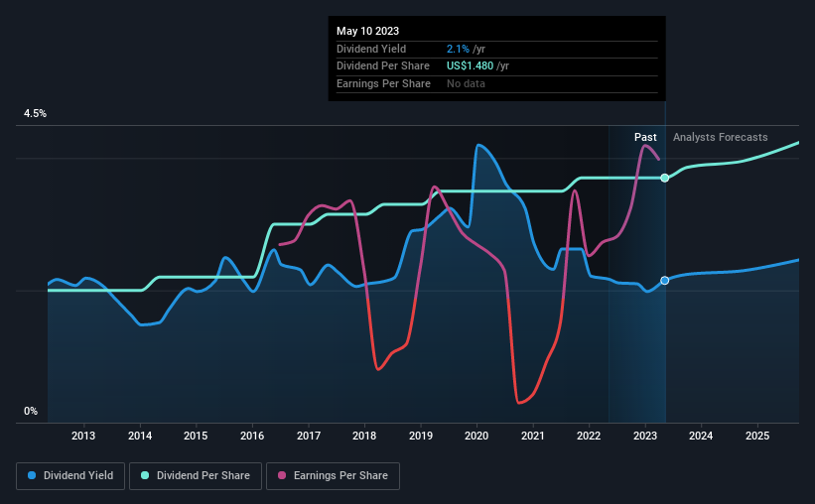Click the 4.5% y-axis label

(36, 114)
